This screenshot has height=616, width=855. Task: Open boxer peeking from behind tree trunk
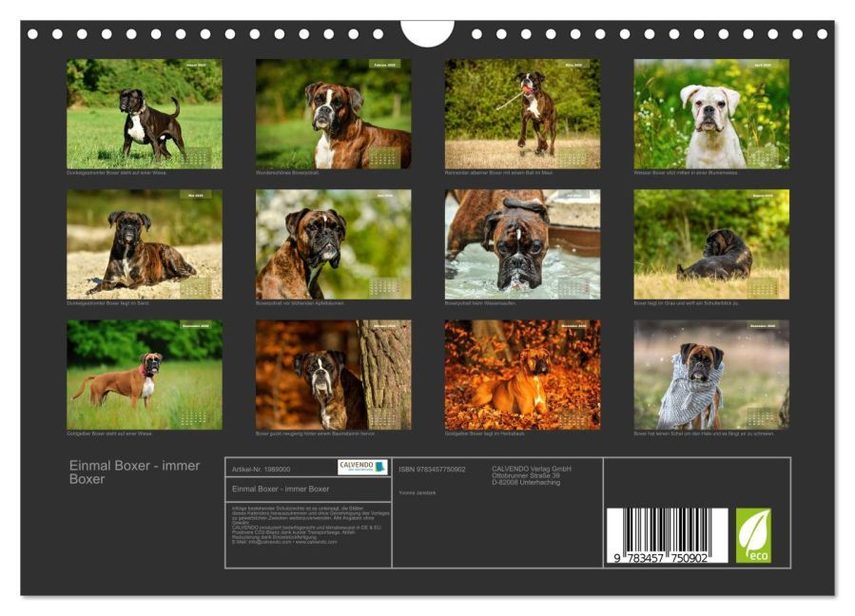click(x=333, y=375)
